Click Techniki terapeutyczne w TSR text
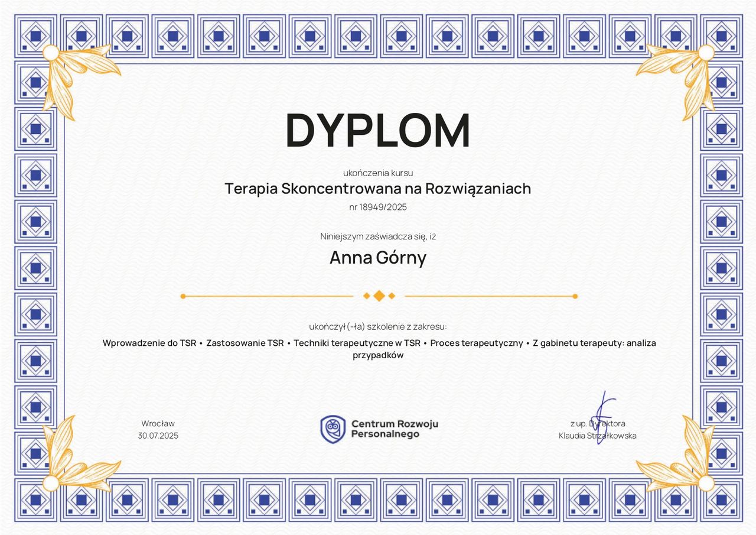 [x=357, y=343]
